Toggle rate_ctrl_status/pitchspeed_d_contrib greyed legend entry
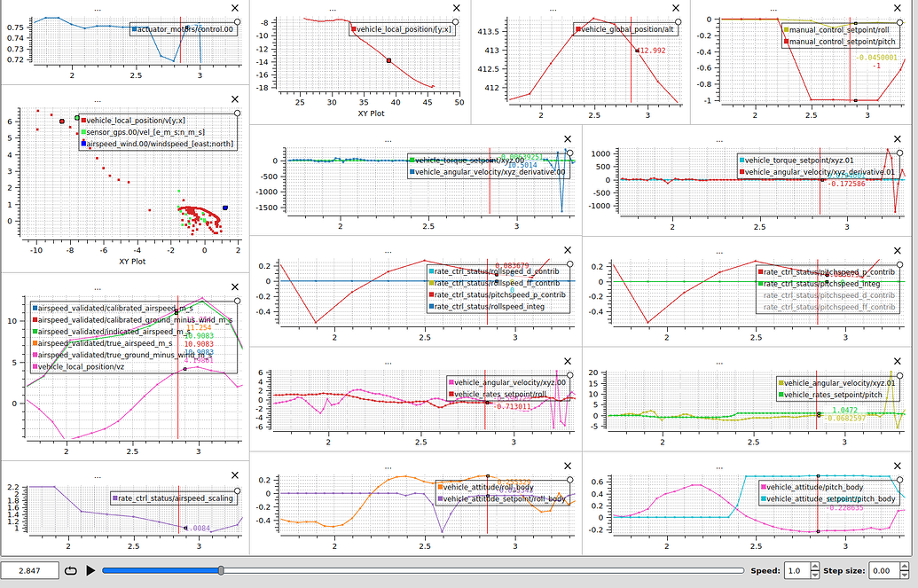This screenshot has height=588, width=918. pyautogui.click(x=829, y=295)
